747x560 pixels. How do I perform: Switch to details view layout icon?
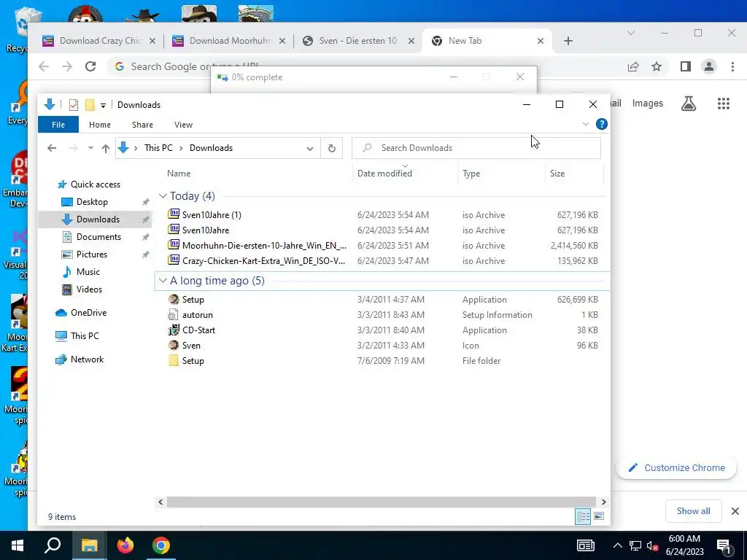pos(583,517)
